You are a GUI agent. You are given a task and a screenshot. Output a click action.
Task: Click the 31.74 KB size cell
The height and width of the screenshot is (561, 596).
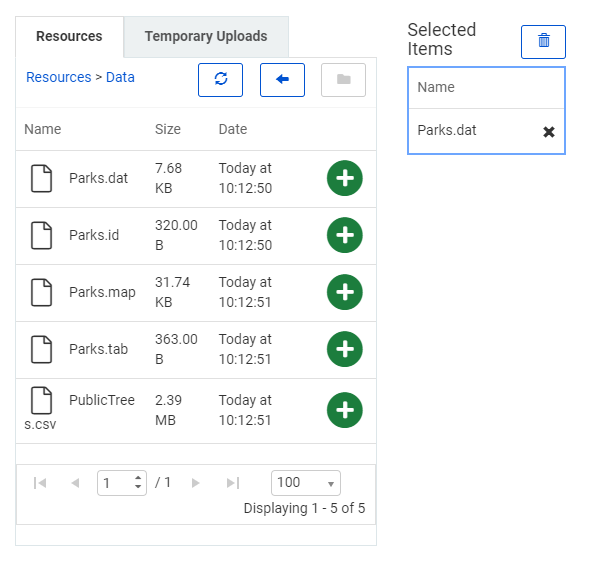[172, 292]
